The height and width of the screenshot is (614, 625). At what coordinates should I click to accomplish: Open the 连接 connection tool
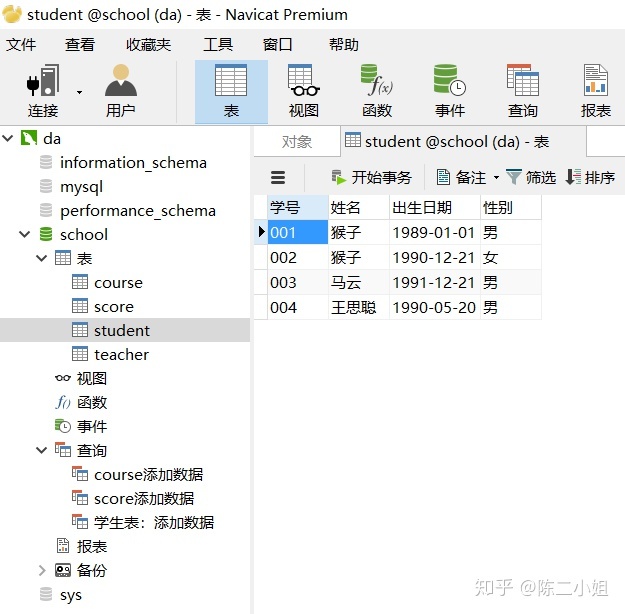pyautogui.click(x=43, y=91)
